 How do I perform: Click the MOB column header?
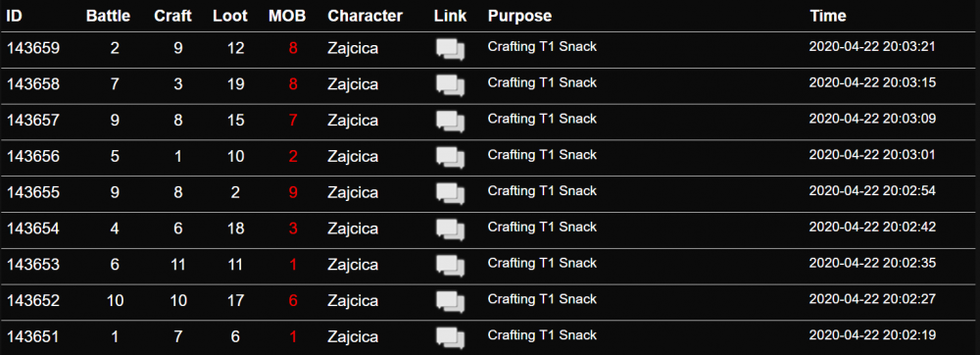(287, 17)
